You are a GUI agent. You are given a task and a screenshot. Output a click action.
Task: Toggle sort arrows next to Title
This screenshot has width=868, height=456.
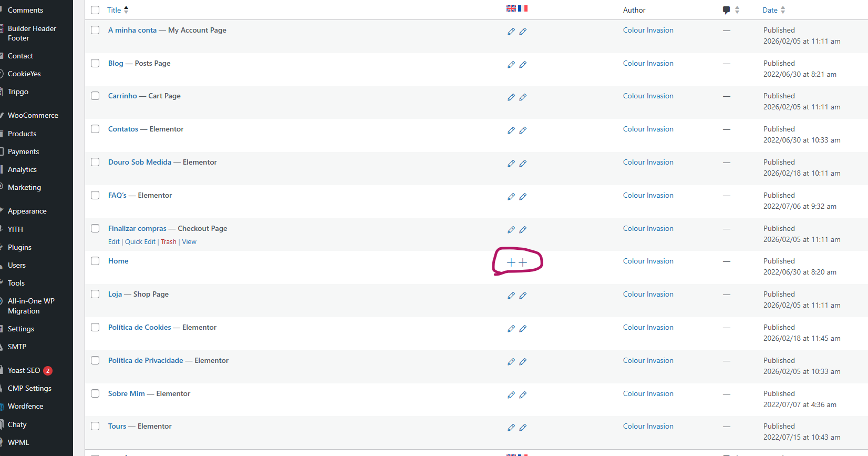[126, 10]
